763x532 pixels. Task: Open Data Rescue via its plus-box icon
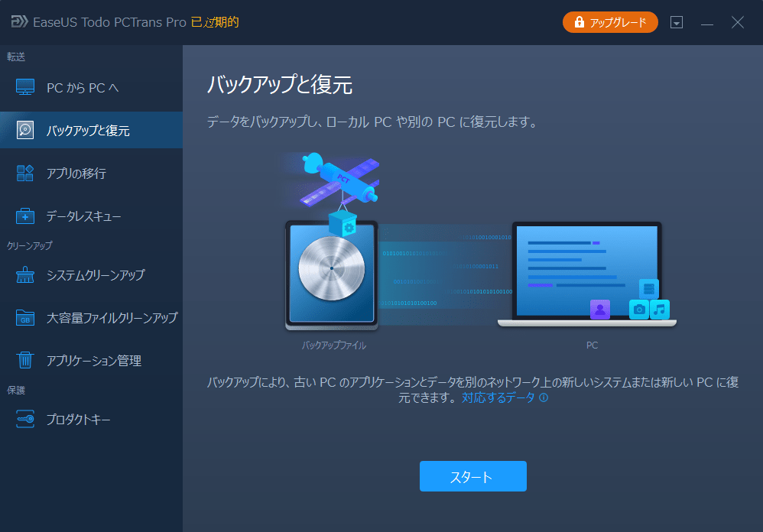click(25, 216)
